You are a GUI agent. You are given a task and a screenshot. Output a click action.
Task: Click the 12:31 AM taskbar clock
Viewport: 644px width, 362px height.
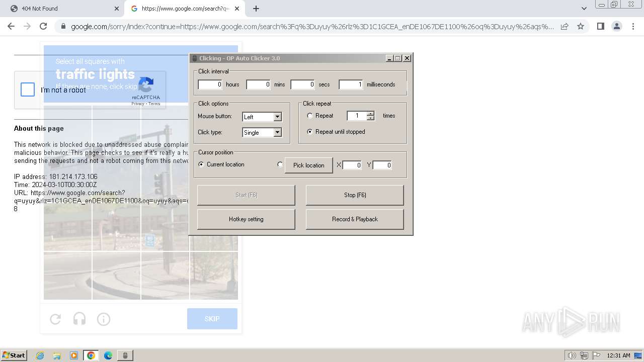[x=618, y=355]
